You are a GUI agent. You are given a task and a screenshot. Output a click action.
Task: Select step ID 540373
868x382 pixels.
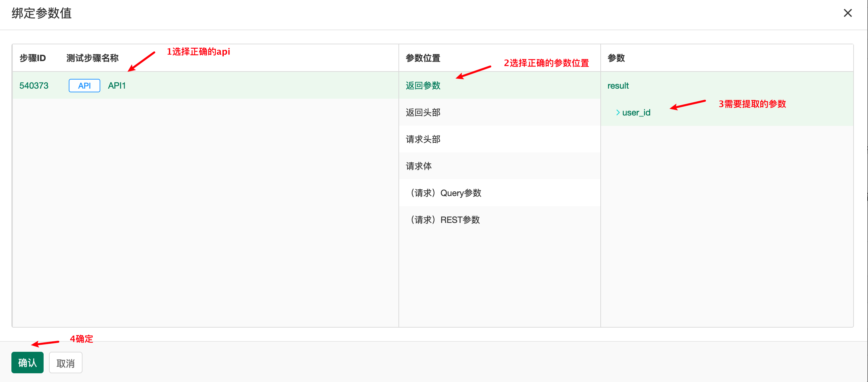coord(34,86)
